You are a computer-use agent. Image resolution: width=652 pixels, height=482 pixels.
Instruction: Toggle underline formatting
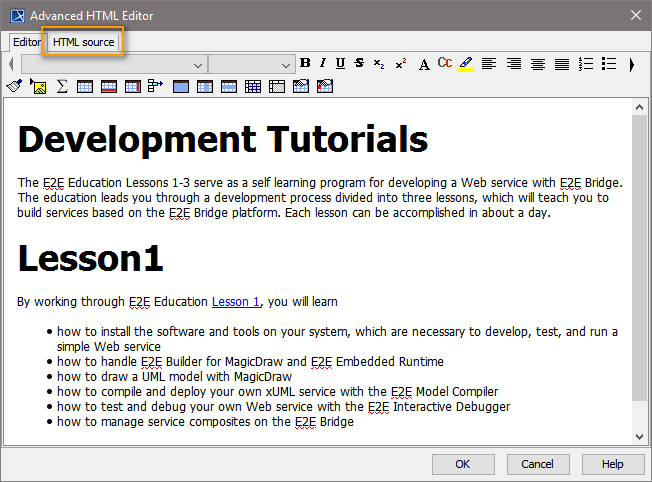tap(340, 64)
